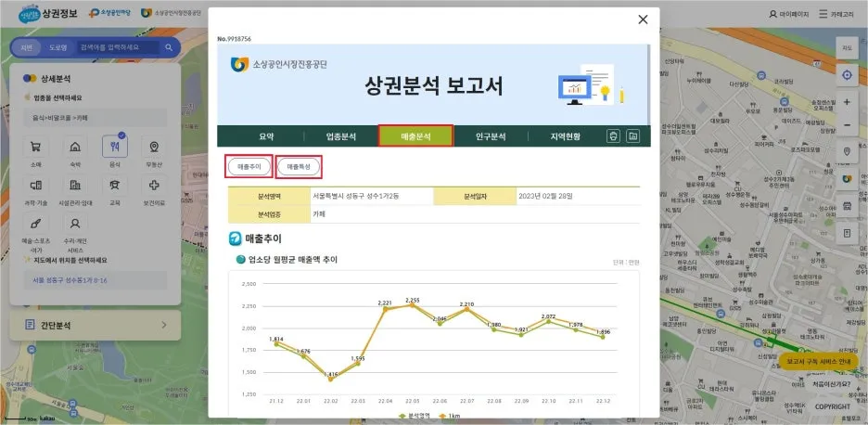Switch map type with 지도 button
The image size is (868, 425).
[x=847, y=48]
